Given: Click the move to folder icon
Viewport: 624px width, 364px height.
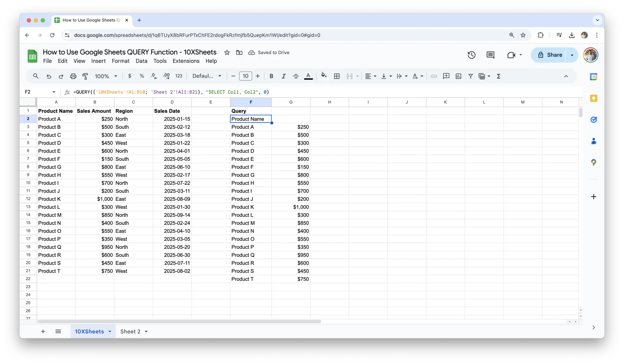Looking at the screenshot, I should coord(239,53).
